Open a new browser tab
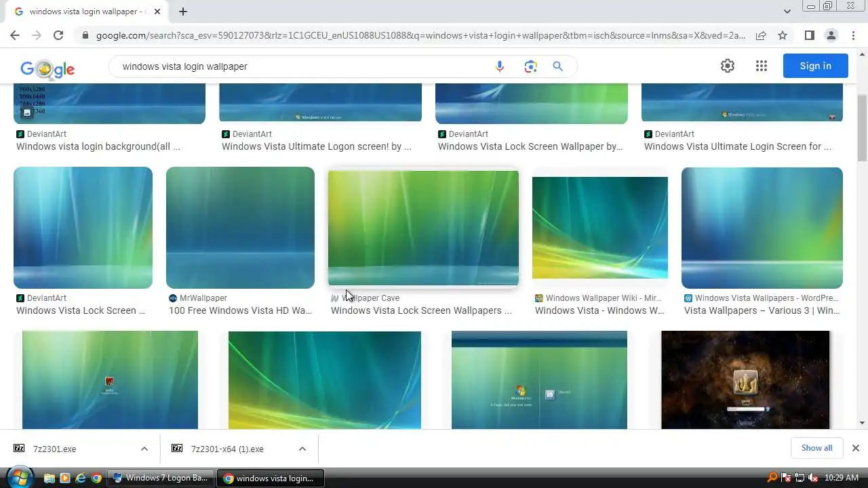 183,12
